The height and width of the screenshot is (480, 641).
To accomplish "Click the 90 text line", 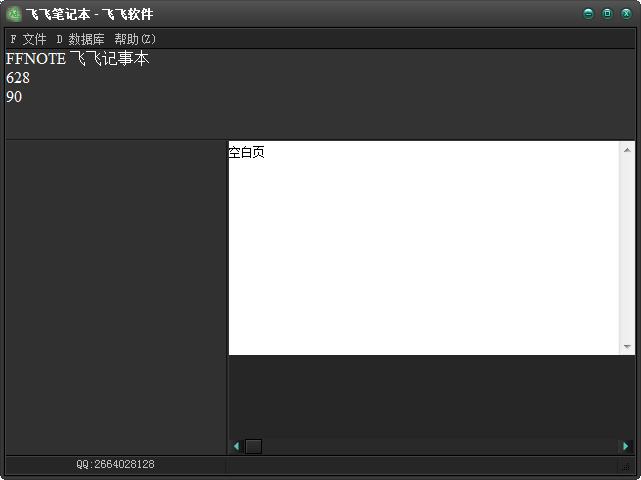I will point(14,97).
